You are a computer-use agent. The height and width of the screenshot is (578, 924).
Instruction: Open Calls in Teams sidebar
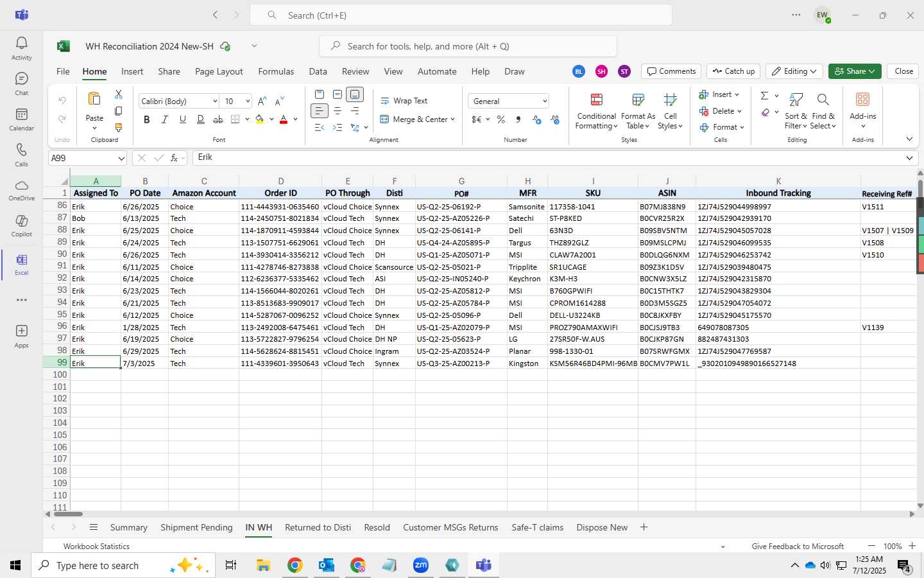point(21,154)
